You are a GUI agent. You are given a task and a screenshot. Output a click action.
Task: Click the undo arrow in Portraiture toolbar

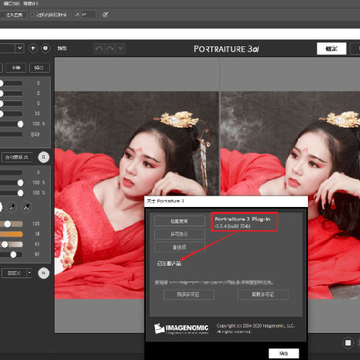pos(99,49)
